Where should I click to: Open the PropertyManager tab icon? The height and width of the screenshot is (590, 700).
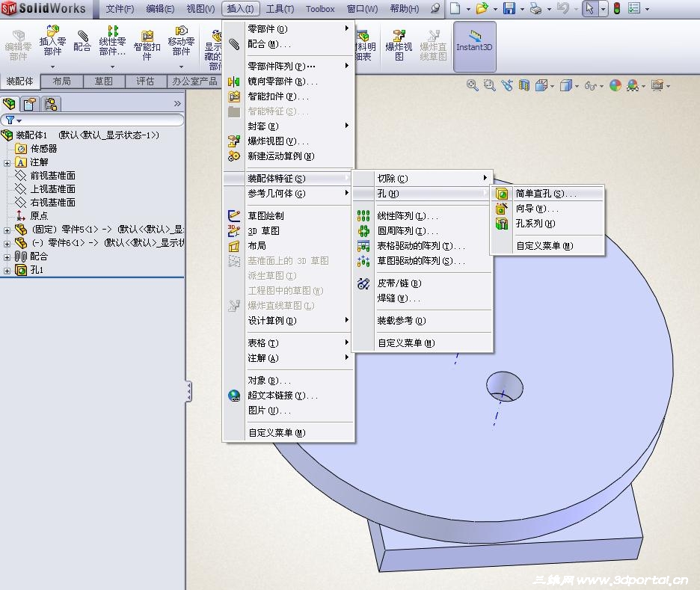30,104
